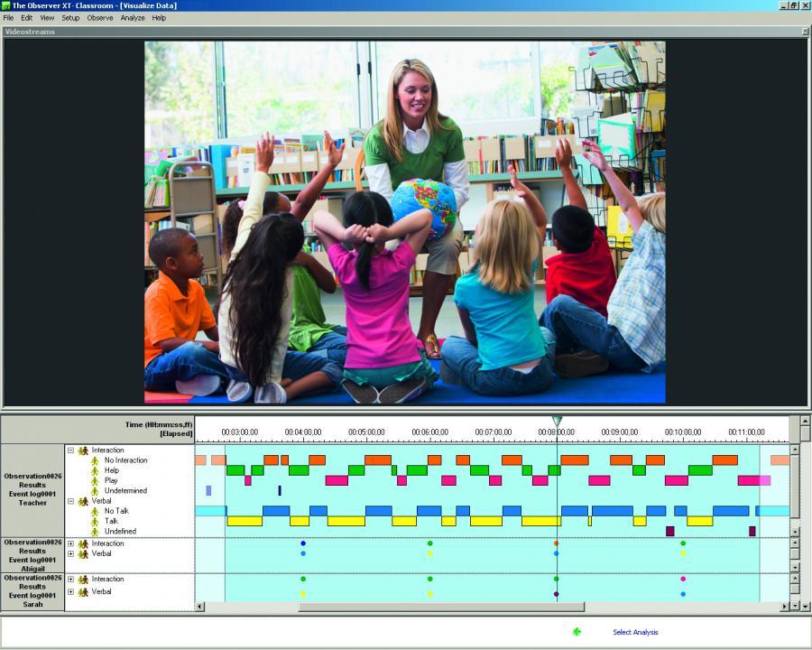Click Sarah's Interaction group icon
The width and height of the screenshot is (812, 650).
[83, 579]
